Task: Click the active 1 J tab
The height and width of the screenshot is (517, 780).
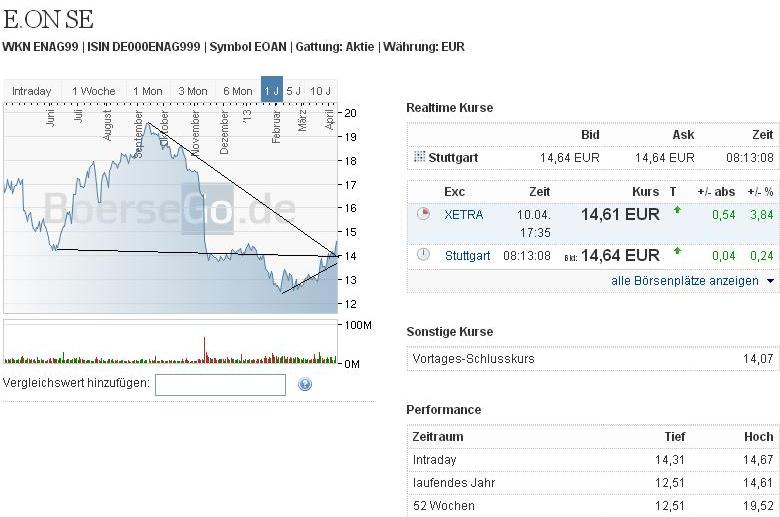Action: click(272, 91)
